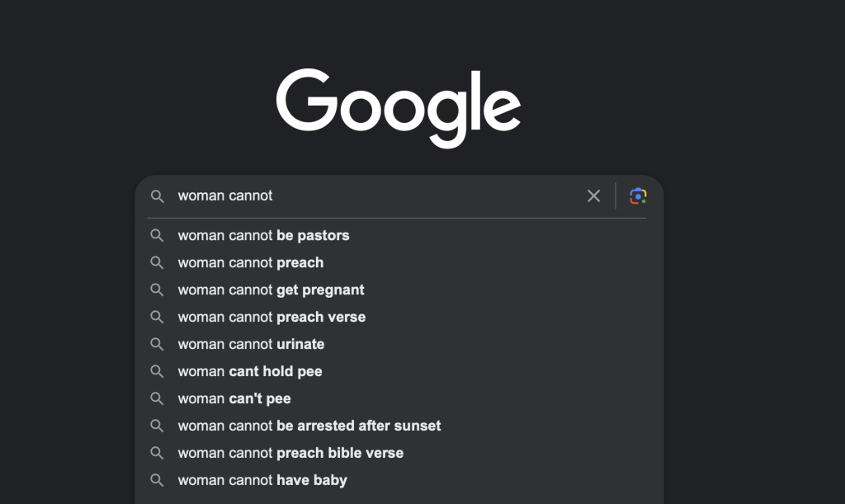Screen dimensions: 845x504
Task: Select 'woman cannot urinate' suggestion
Action: (x=399, y=344)
